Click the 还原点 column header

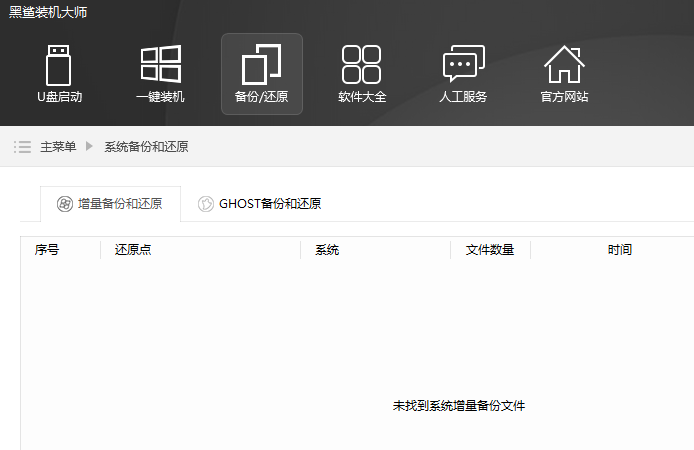tap(133, 250)
